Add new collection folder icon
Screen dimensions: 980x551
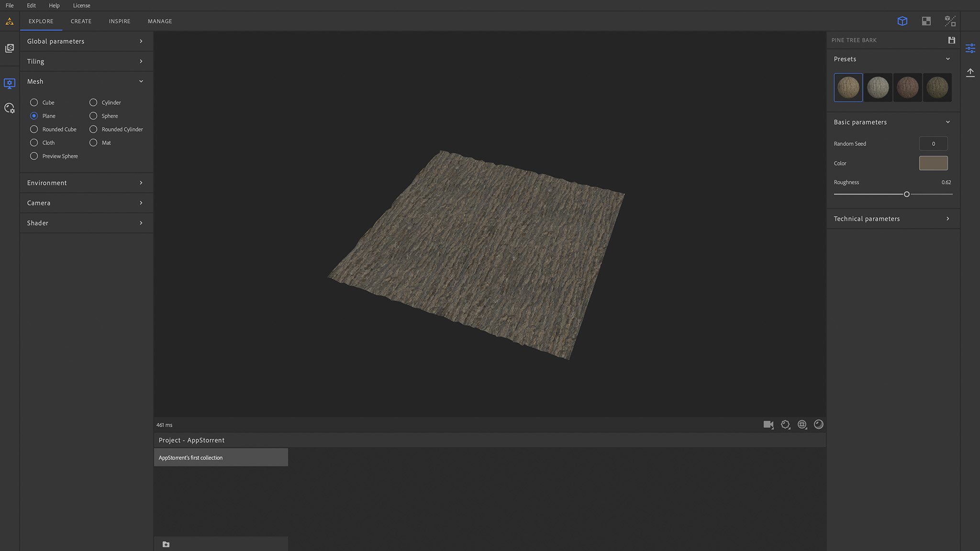166,544
